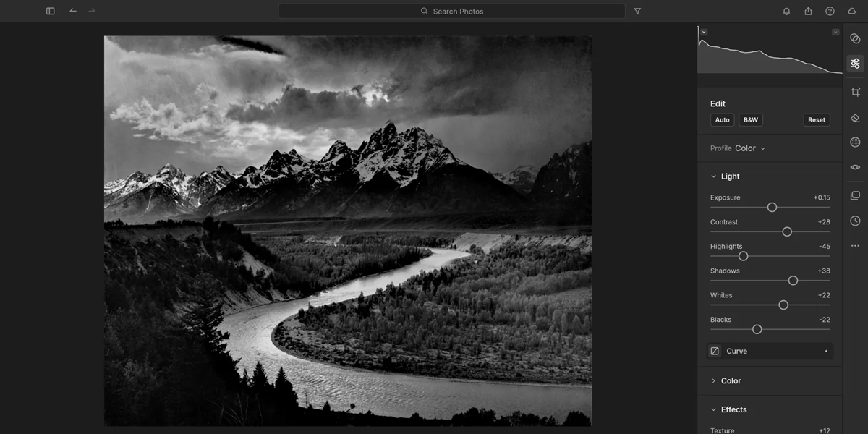Screen dimensions: 868x434
Task: Click the Blacks slider handle
Action: pyautogui.click(x=757, y=329)
